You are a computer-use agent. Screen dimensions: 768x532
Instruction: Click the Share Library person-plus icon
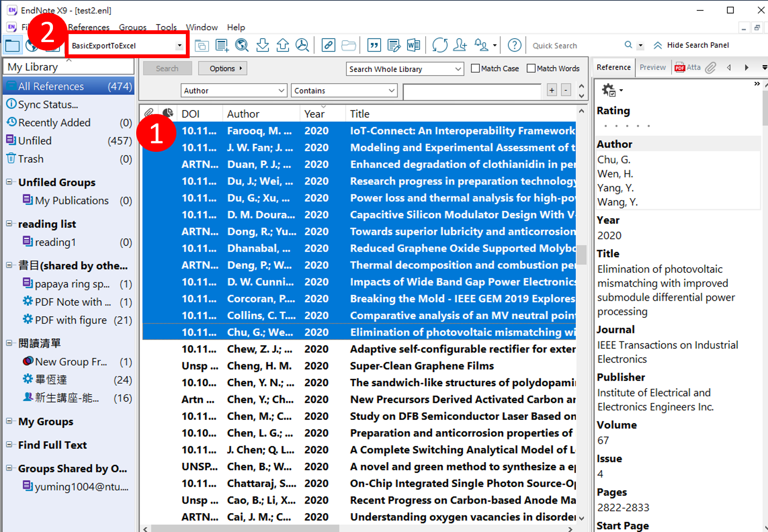[x=460, y=45]
